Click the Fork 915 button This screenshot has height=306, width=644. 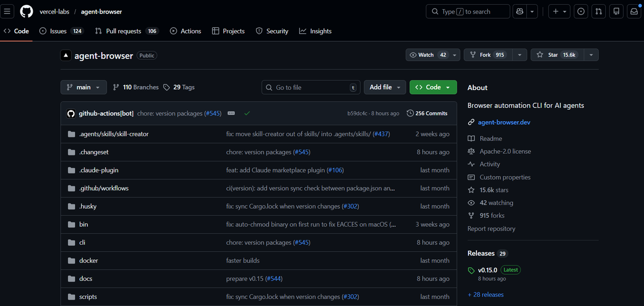pyautogui.click(x=488, y=55)
